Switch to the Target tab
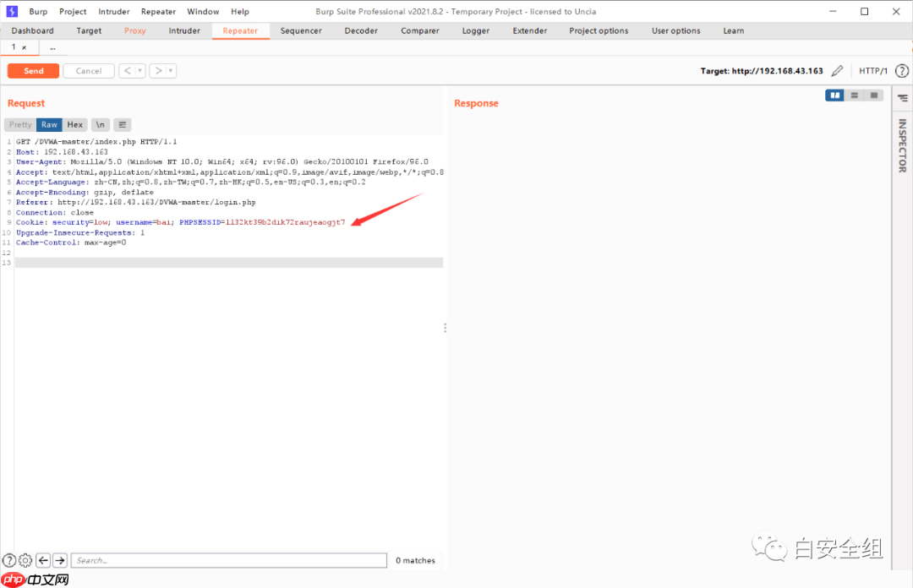The height and width of the screenshot is (588, 913). pos(89,31)
